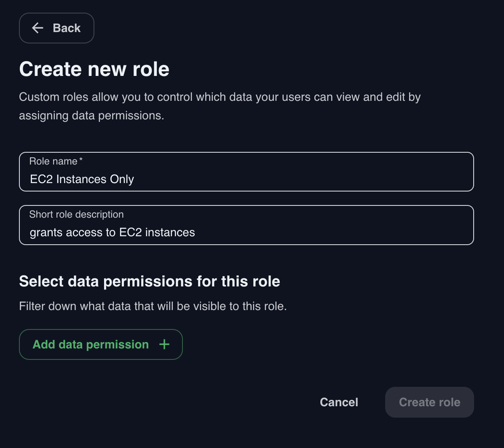Click the left arrow icon in Back
Viewport: 504px width, 448px height.
click(38, 28)
